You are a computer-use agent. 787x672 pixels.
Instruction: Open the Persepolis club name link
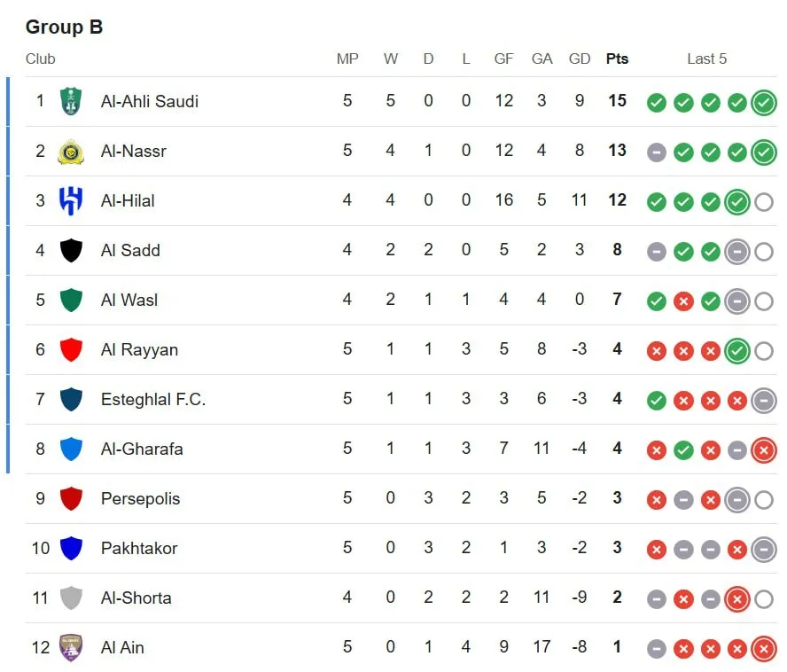pos(140,499)
